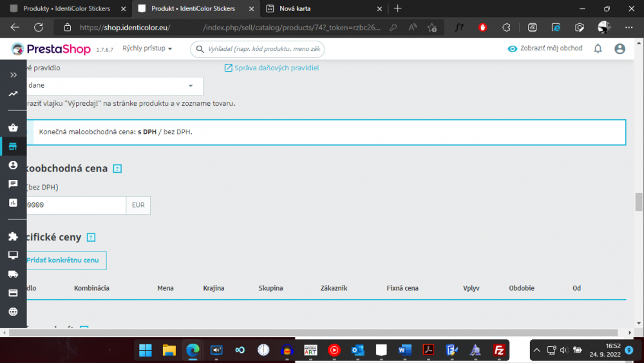Show hidden system tray icons
The width and height of the screenshot is (644, 363).
point(537,350)
